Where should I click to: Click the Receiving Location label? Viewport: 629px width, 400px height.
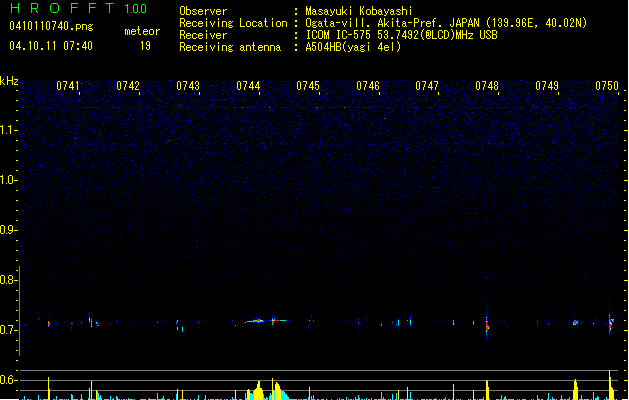(233, 23)
